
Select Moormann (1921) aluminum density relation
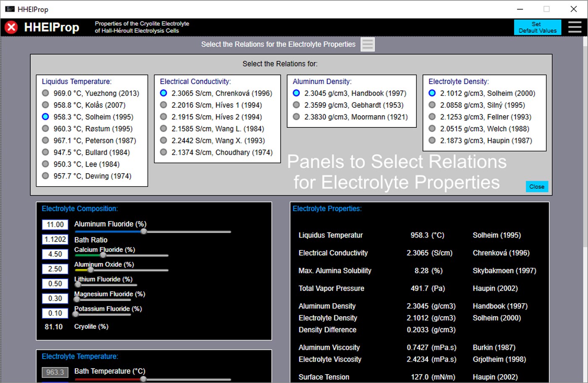pos(296,117)
